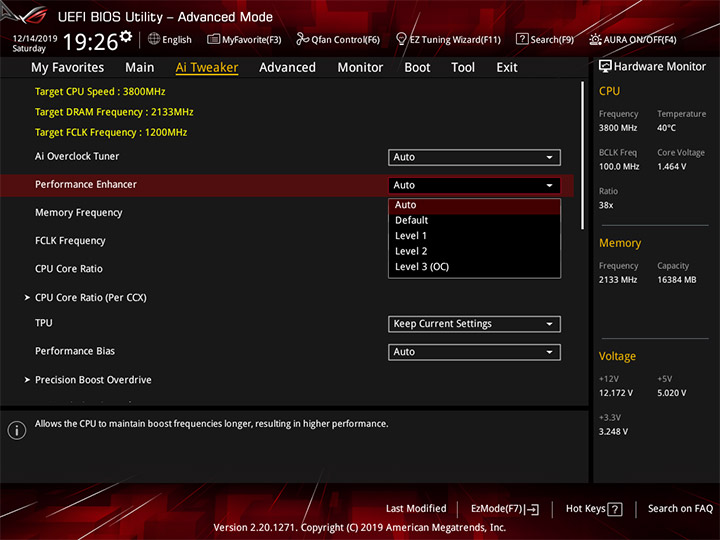Open Qfan Control fan icon
The width and height of the screenshot is (720, 540).
pos(302,39)
